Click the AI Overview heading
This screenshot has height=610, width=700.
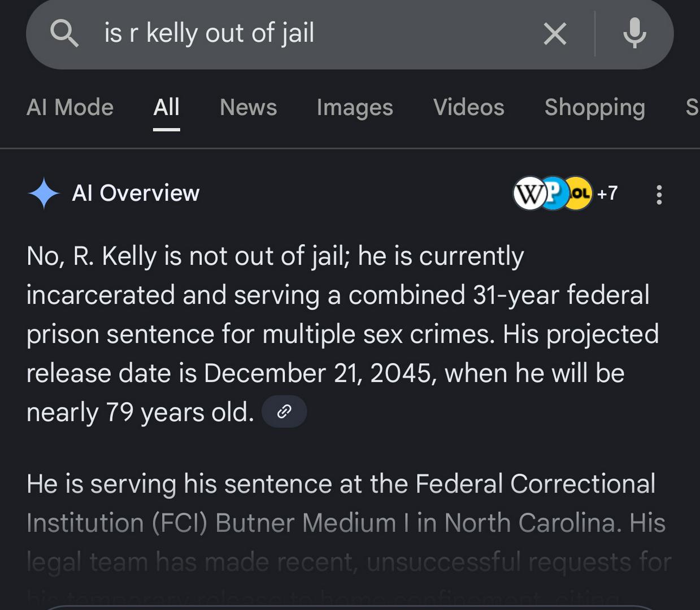point(136,193)
